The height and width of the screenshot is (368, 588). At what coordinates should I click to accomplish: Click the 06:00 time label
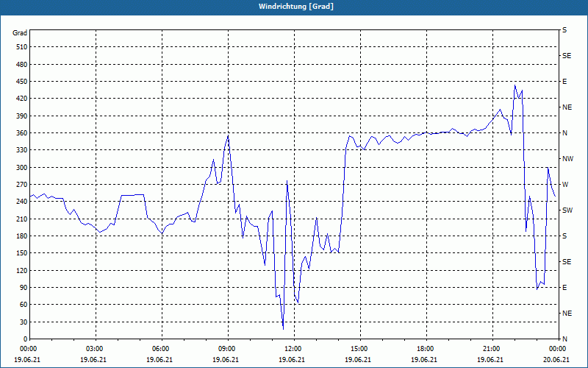pyautogui.click(x=159, y=349)
